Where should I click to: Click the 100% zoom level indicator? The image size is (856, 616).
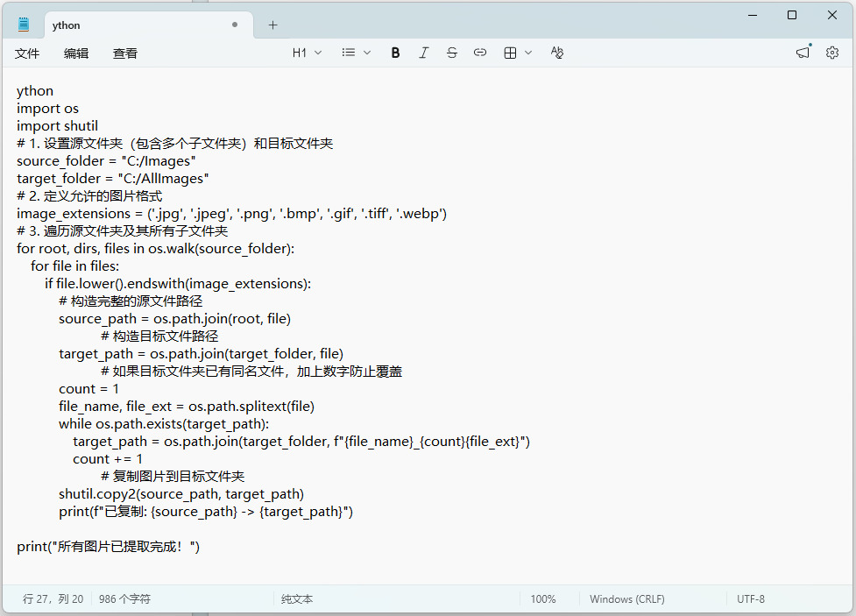(x=543, y=599)
